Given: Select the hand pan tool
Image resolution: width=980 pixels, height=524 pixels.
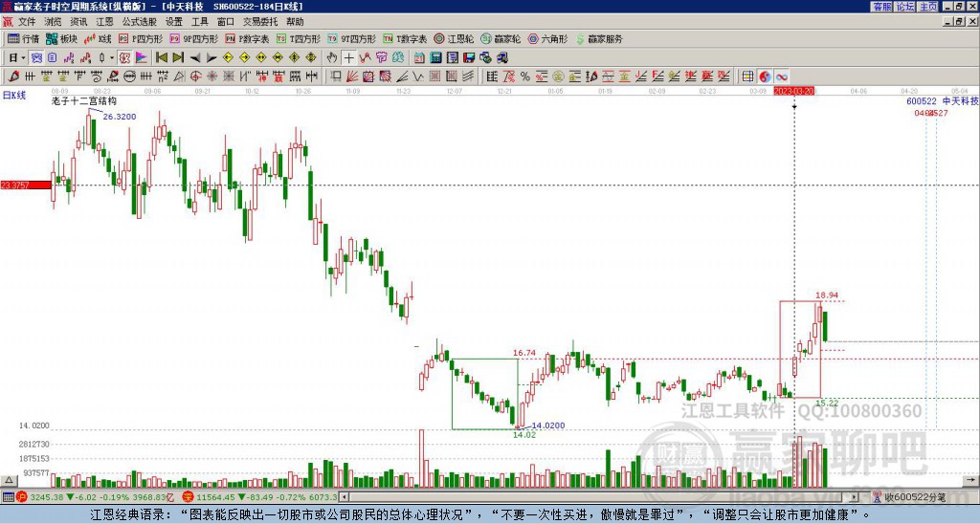Looking at the screenshot, I should coord(332,58).
